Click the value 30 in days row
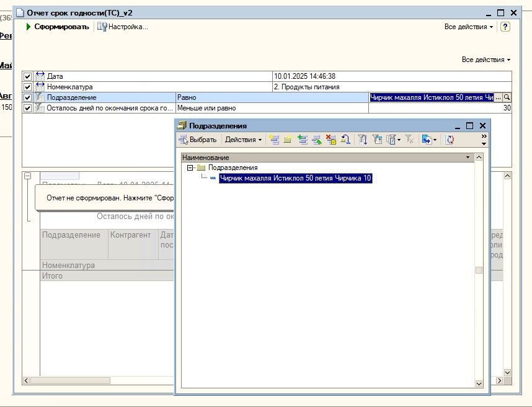532x407 pixels. click(x=440, y=108)
